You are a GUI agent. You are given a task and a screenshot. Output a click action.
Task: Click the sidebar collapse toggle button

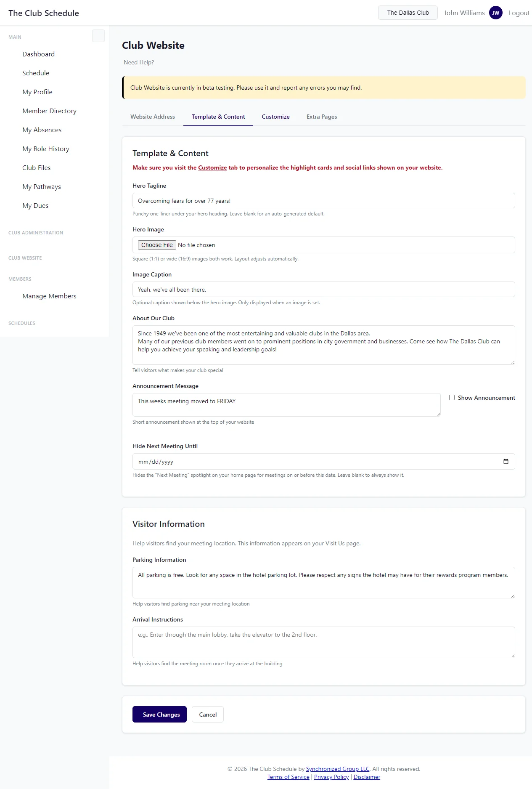98,36
